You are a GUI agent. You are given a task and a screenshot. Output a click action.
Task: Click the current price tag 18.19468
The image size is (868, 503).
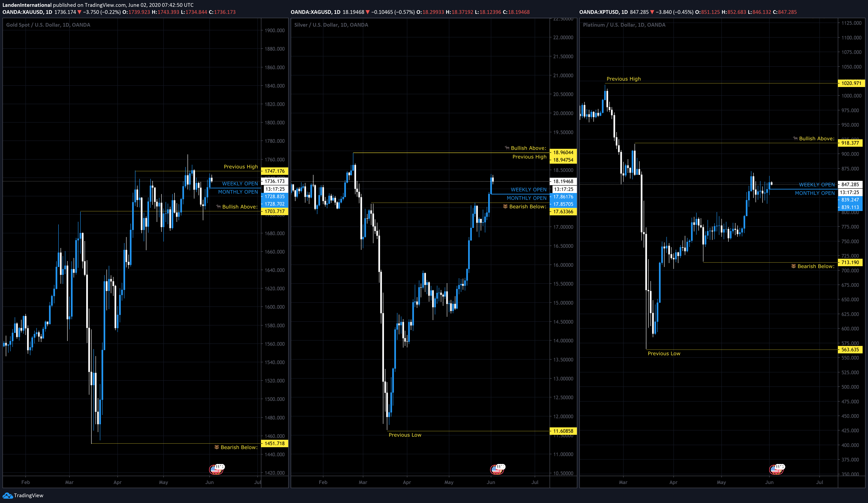pos(563,181)
